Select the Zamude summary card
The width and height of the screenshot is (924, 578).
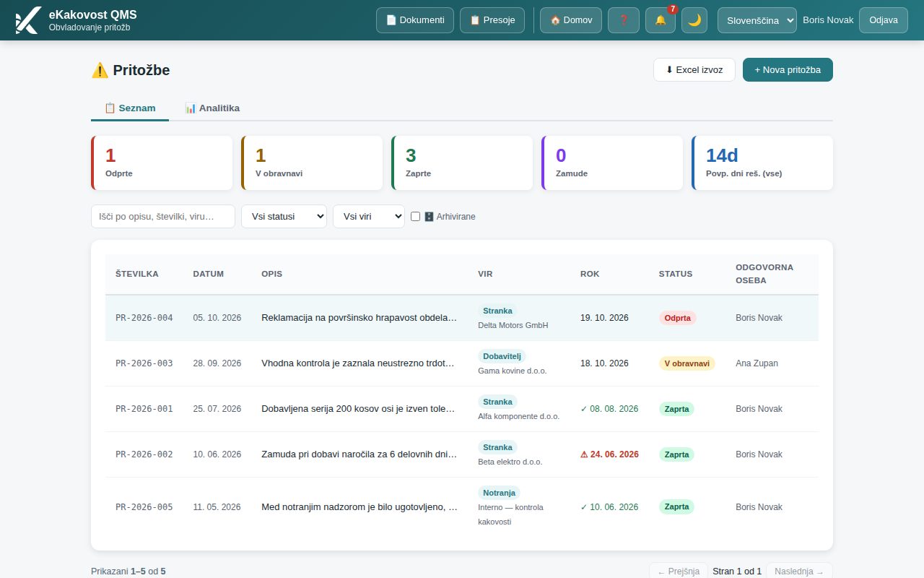(612, 163)
